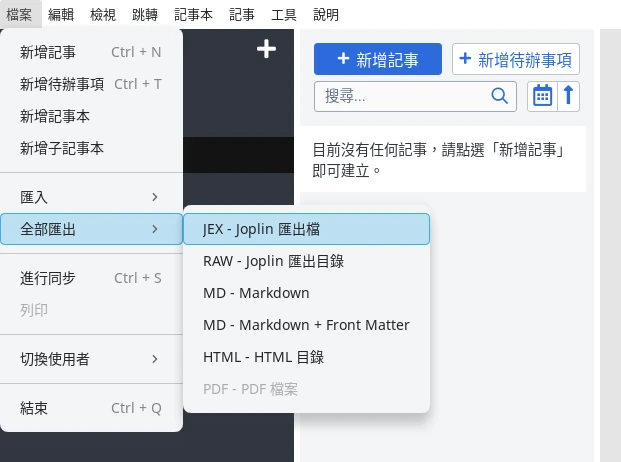The height and width of the screenshot is (462, 621).
Task: Open the 編輯 menu in menu bar
Action: click(61, 15)
